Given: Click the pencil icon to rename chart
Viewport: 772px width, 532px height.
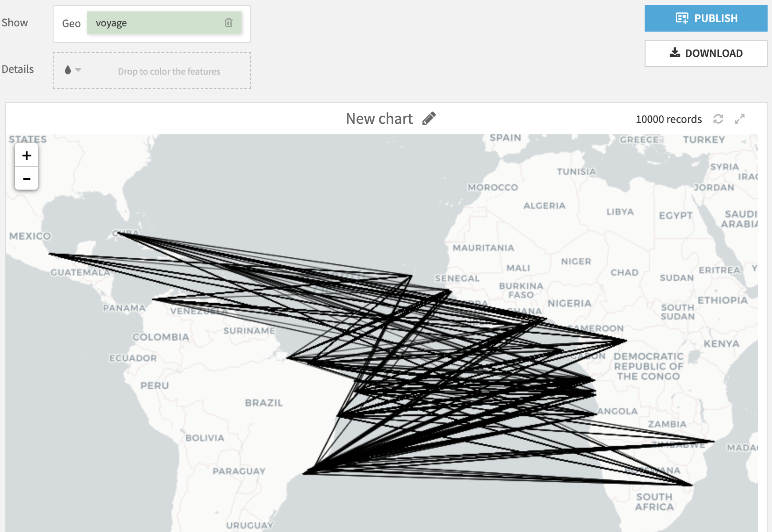Looking at the screenshot, I should (x=429, y=118).
